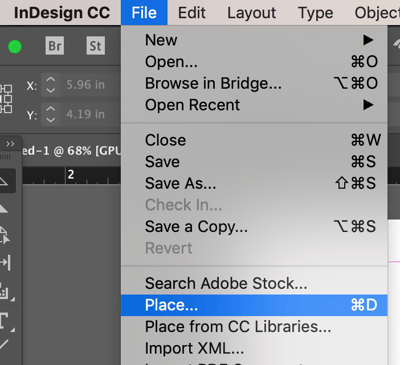The image size is (400, 365).
Task: Click the green window zoom button
Action: click(15, 47)
